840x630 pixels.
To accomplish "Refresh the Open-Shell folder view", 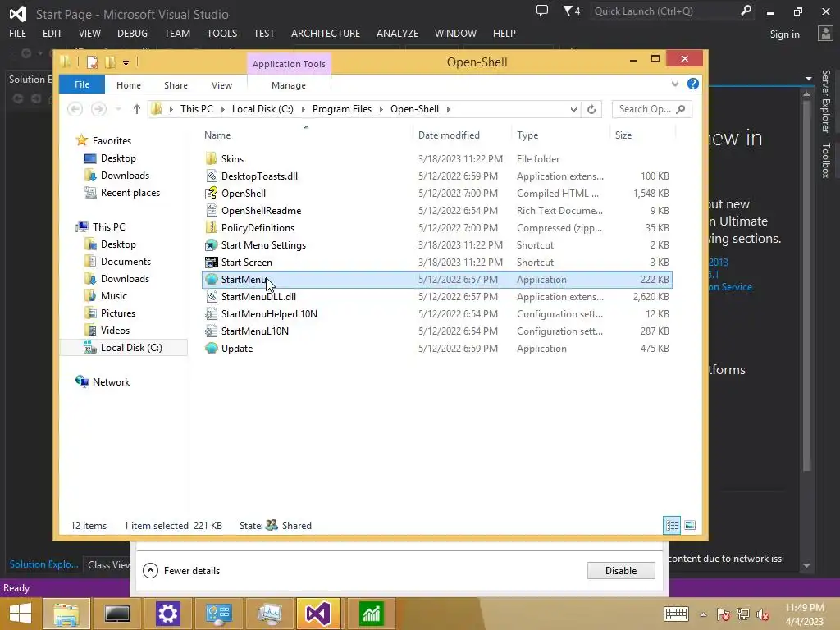I will [591, 109].
